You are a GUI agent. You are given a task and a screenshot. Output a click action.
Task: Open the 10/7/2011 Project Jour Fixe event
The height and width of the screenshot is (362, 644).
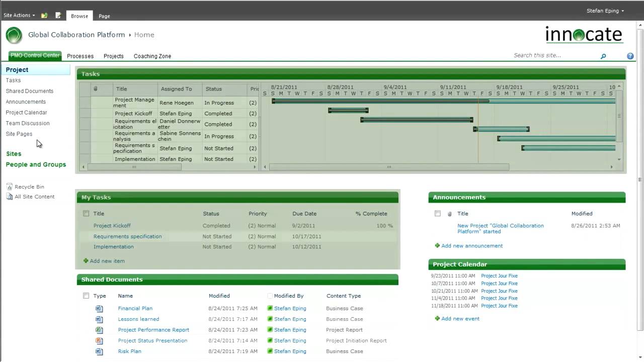point(499,284)
